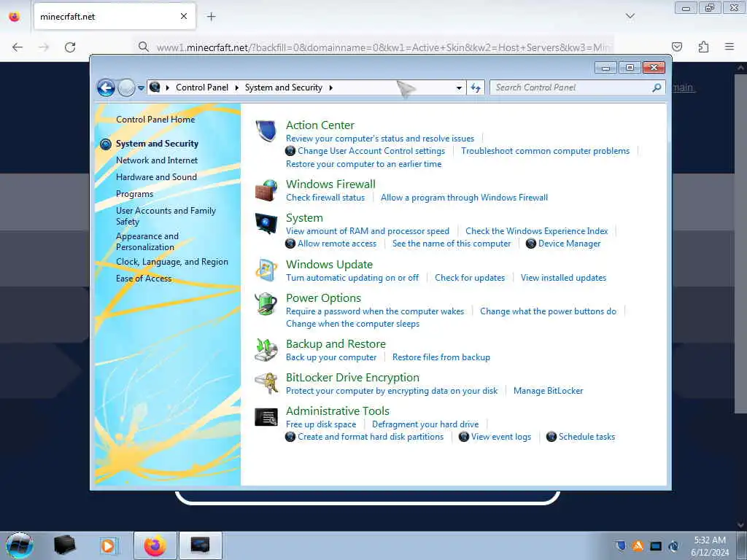Click the System monitor icon

click(266, 223)
